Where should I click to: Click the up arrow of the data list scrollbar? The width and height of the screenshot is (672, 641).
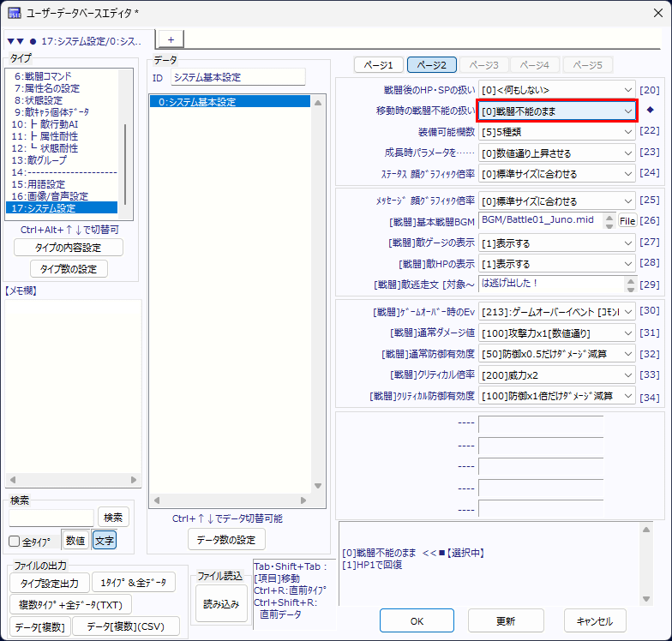point(319,103)
